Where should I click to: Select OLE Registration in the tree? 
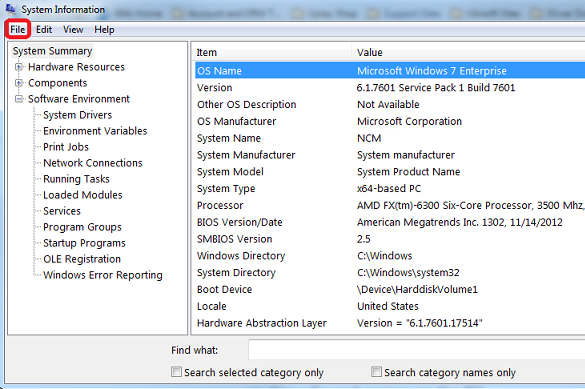coord(82,259)
